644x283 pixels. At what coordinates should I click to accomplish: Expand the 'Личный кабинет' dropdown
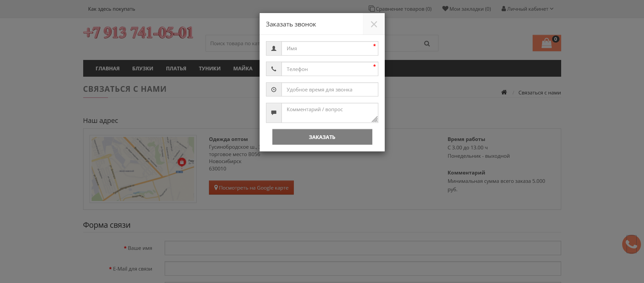(527, 9)
